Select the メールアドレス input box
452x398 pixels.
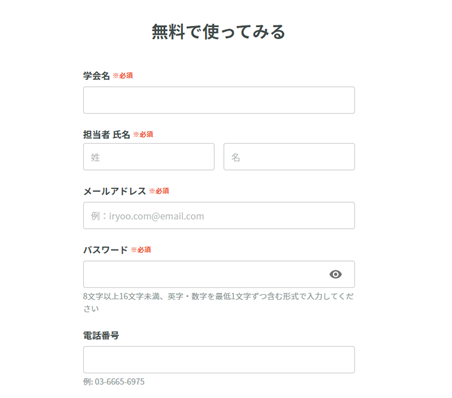pyautogui.click(x=219, y=215)
